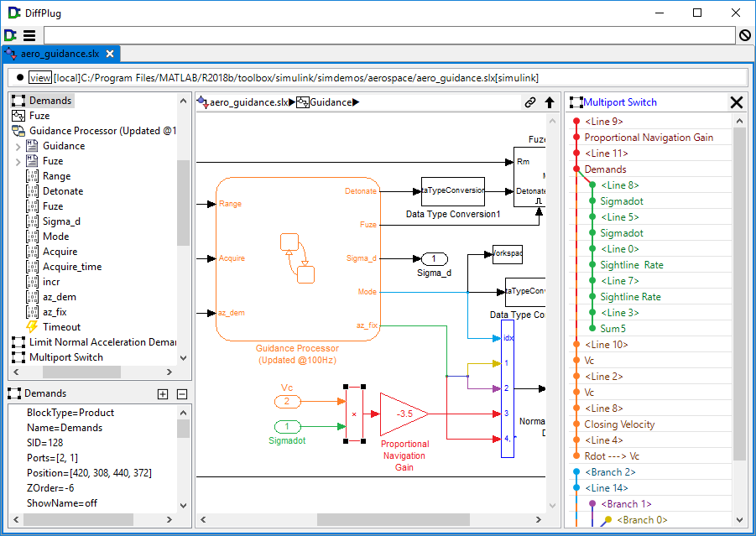Click the DiffPlug logo toolbar icon
The width and height of the screenshot is (756, 536).
[x=10, y=35]
